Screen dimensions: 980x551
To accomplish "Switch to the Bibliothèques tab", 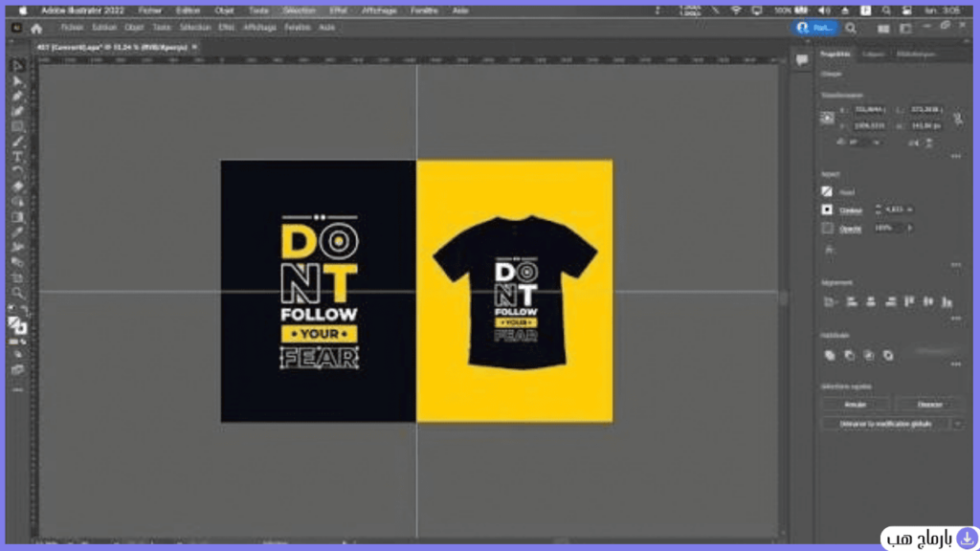I will [916, 55].
